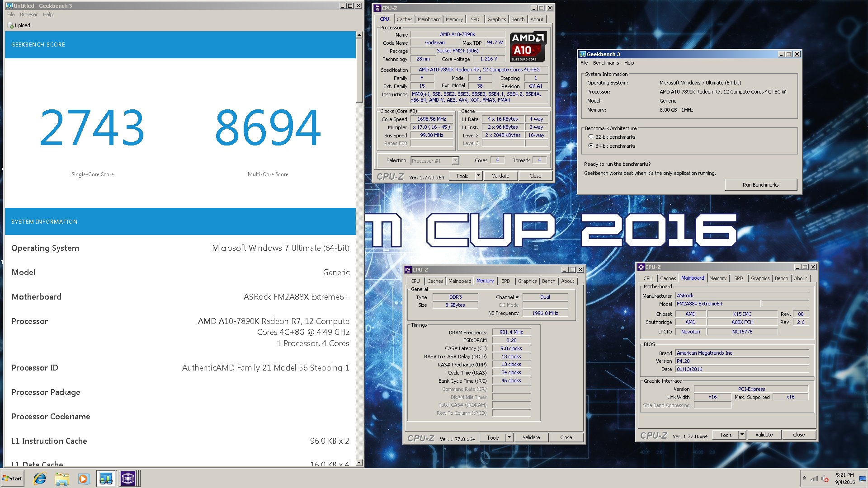Screen dimensions: 868x488
Task: Click the Geekbench 3 dialog title bar icon
Action: [x=583, y=54]
